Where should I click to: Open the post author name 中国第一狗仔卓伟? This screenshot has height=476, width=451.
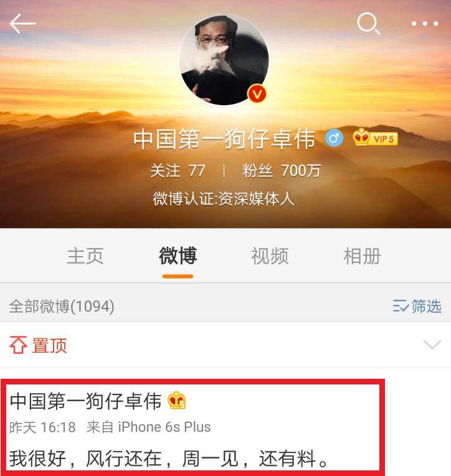(85, 401)
